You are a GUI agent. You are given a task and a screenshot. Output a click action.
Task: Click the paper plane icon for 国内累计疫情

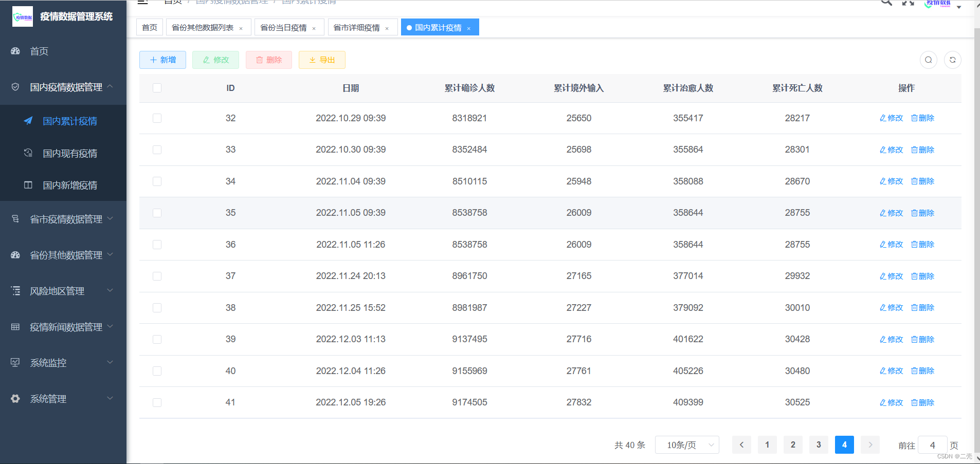28,121
